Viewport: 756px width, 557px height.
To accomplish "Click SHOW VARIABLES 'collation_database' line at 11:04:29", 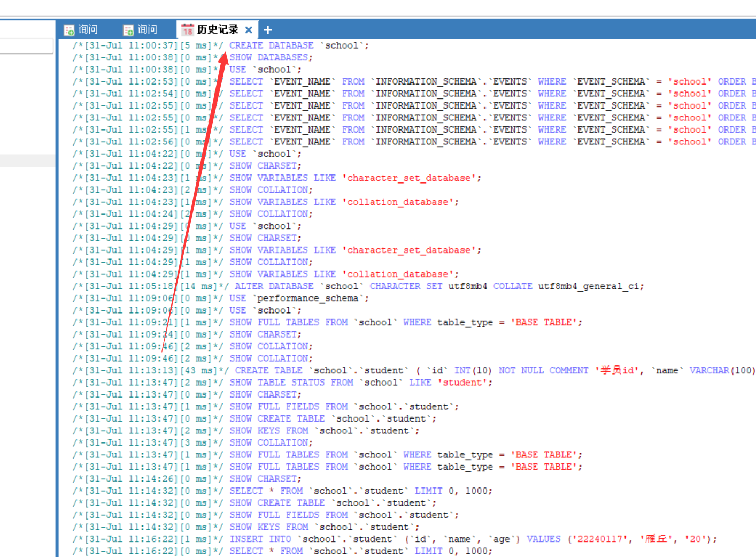I will [266, 274].
